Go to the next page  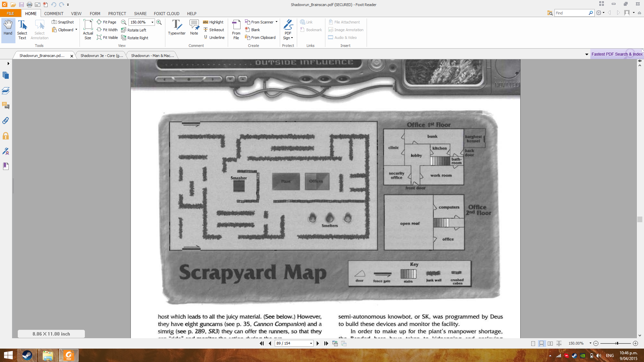pos(318,344)
